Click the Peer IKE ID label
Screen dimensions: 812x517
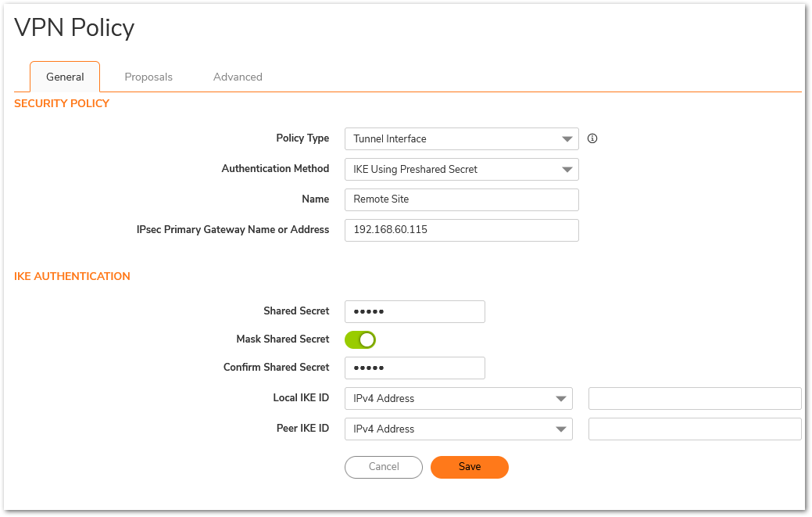(303, 428)
